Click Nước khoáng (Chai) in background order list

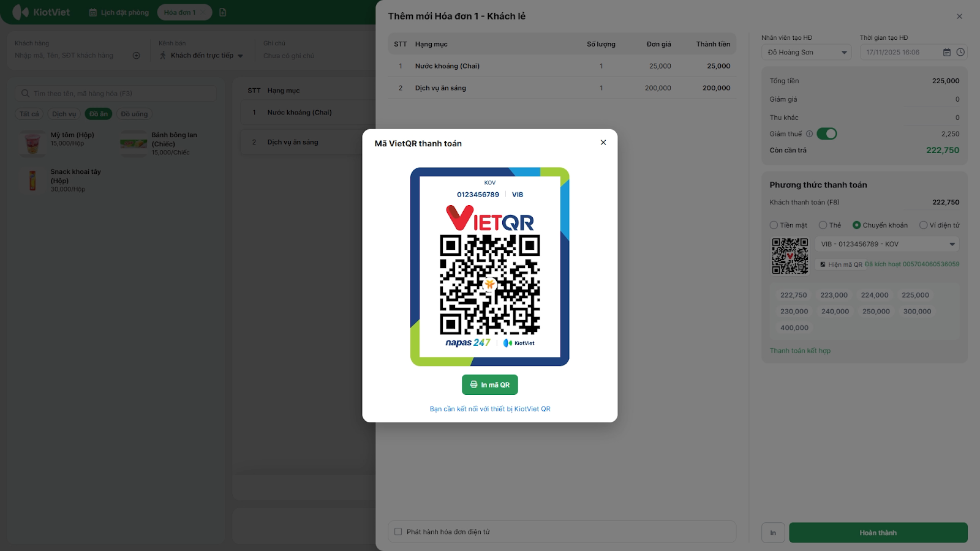(300, 113)
